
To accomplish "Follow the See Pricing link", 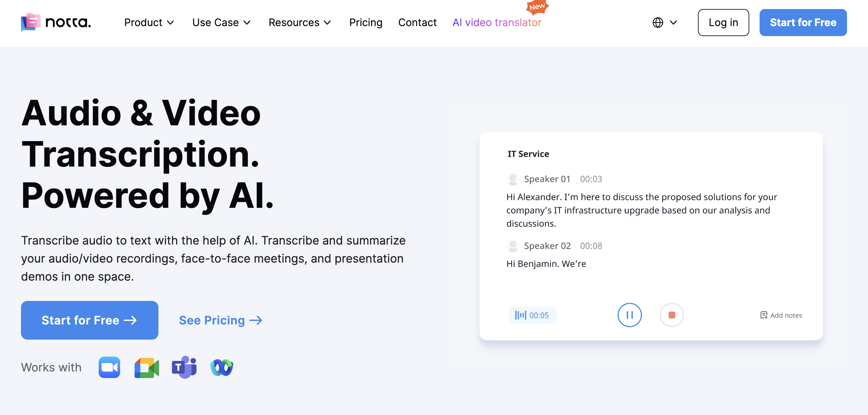I will (220, 320).
